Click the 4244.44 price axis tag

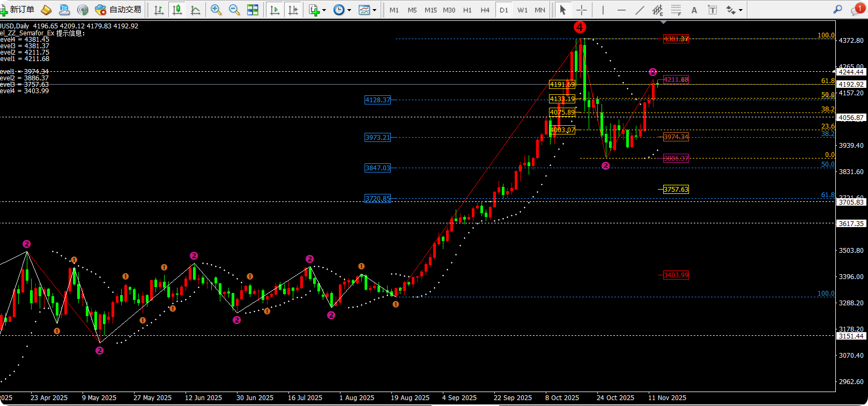pyautogui.click(x=851, y=72)
